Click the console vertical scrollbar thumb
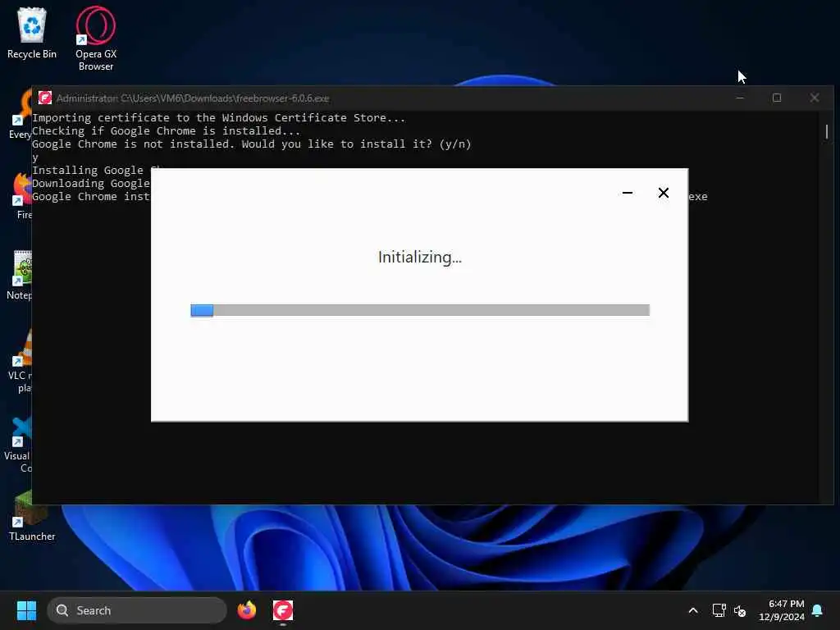 click(827, 131)
